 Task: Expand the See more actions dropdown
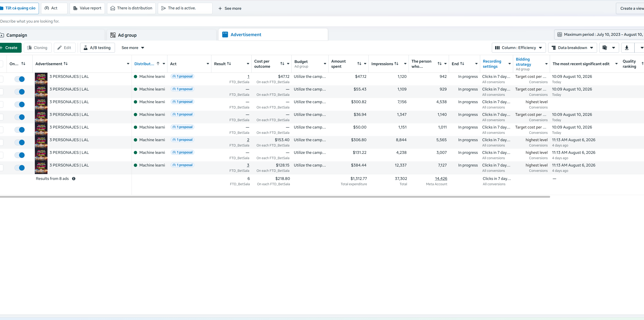(x=133, y=48)
